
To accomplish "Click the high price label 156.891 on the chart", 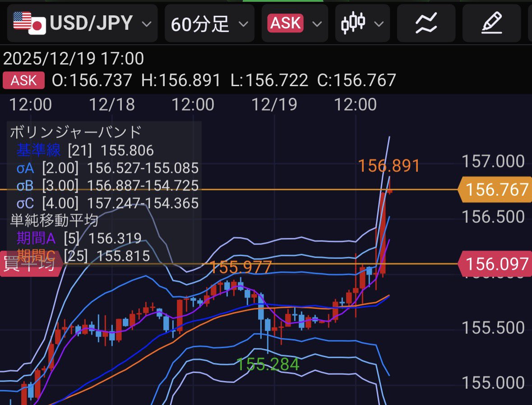I will [x=389, y=166].
